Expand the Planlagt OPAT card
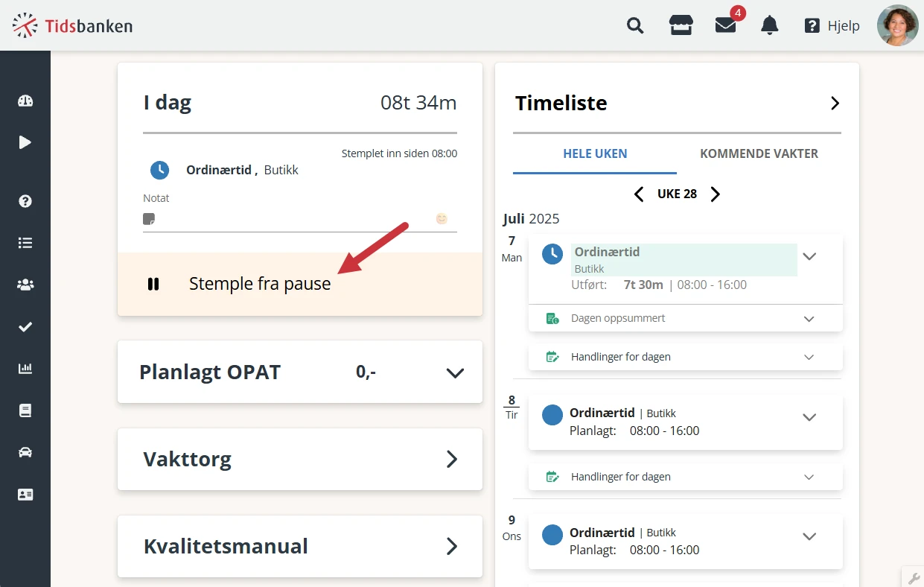The image size is (924, 587). (300, 372)
